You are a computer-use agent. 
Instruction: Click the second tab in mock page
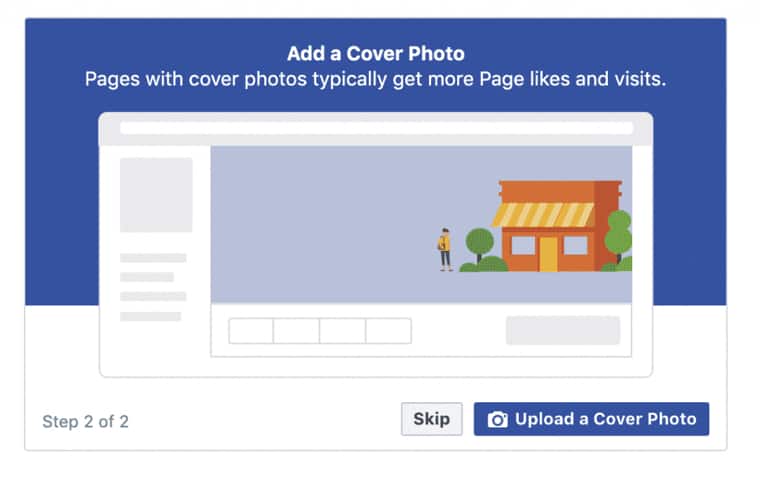tap(296, 331)
